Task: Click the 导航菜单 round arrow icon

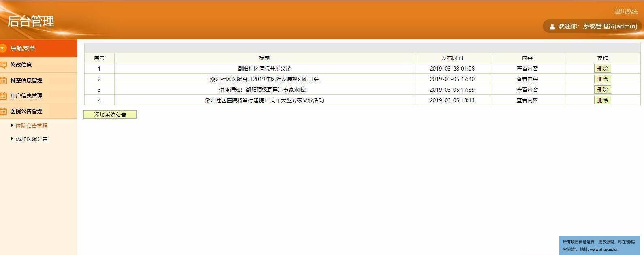Action: [x=3, y=49]
